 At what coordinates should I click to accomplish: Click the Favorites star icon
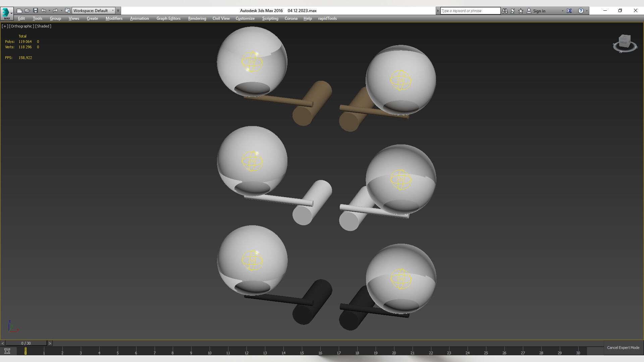(x=521, y=11)
